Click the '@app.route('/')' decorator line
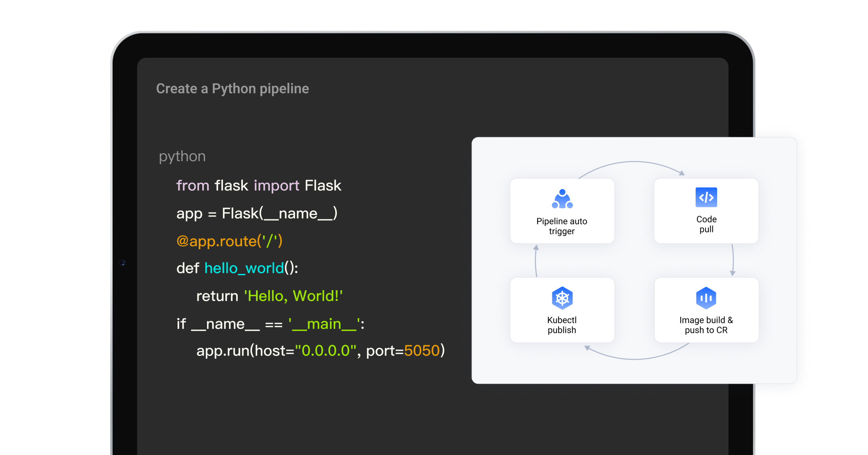This screenshot has height=455, width=868. pyautogui.click(x=229, y=241)
